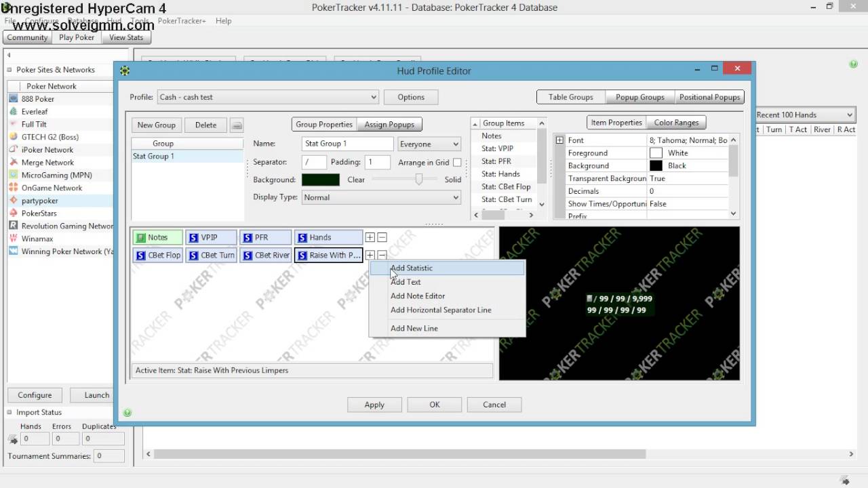Image resolution: width=868 pixels, height=488 pixels.
Task: Click Group Items list up arrow
Action: pyautogui.click(x=541, y=123)
